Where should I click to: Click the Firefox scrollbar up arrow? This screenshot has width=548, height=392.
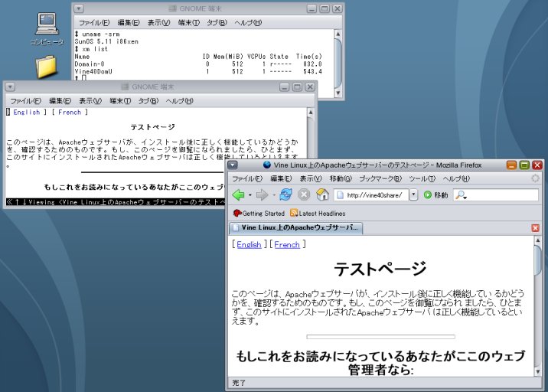pos(537,240)
